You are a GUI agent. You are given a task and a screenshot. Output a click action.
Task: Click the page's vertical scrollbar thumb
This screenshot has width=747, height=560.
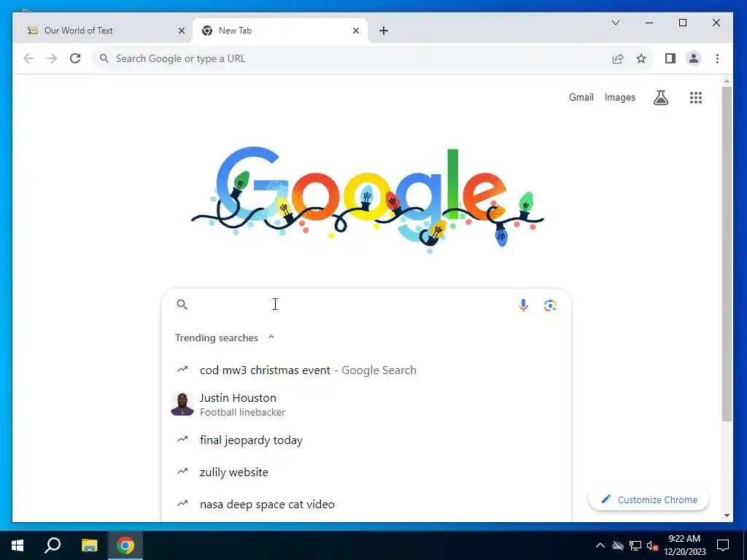click(727, 253)
